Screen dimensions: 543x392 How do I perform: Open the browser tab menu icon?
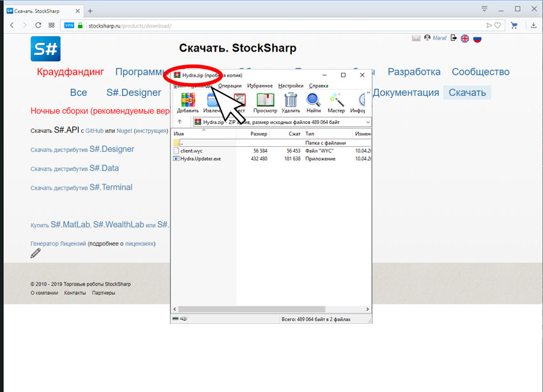pyautogui.click(x=484, y=9)
